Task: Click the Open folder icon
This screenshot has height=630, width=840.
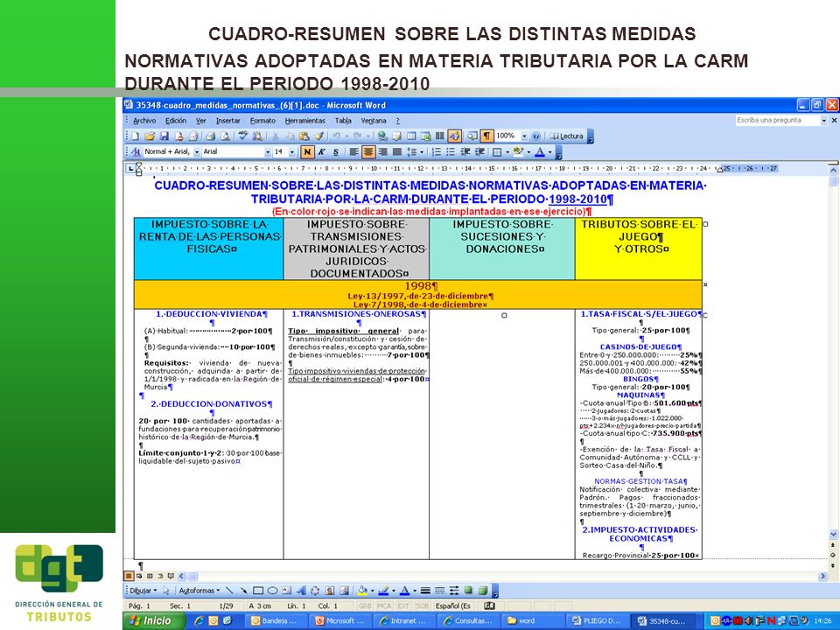Action: (x=150, y=136)
